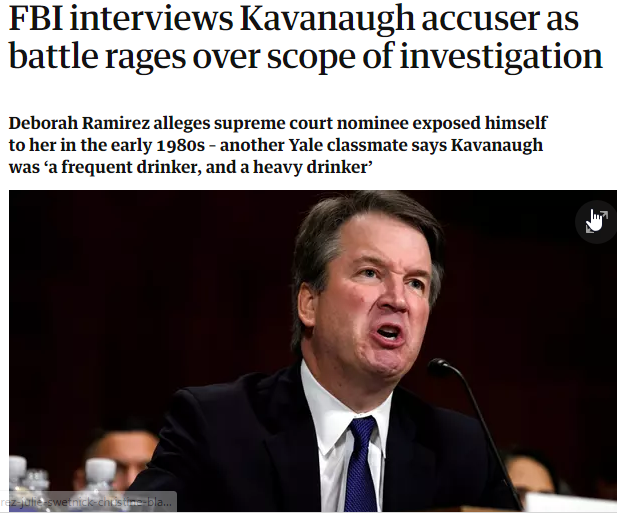The height and width of the screenshot is (513, 617).
Task: Click the headline line about scope of investigation
Action: pos(305,58)
